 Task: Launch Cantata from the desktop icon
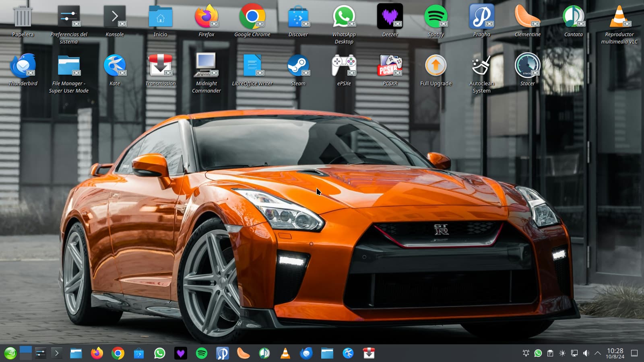click(x=573, y=17)
